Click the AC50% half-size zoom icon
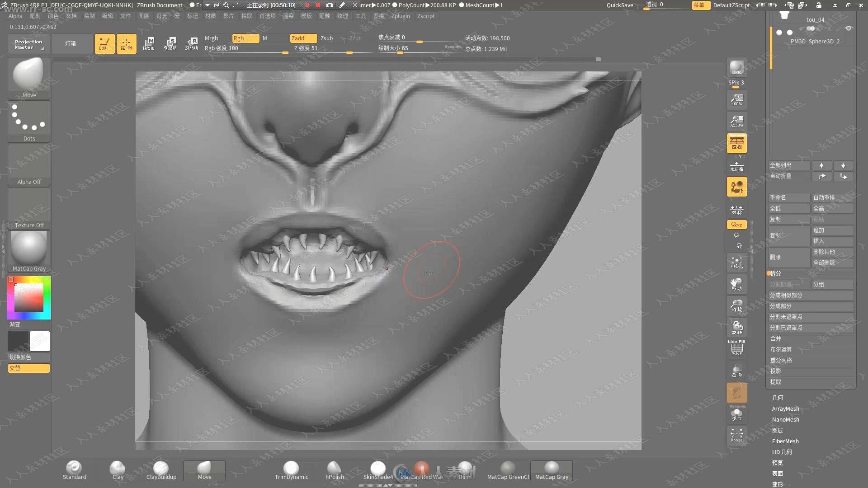 pyautogui.click(x=736, y=122)
